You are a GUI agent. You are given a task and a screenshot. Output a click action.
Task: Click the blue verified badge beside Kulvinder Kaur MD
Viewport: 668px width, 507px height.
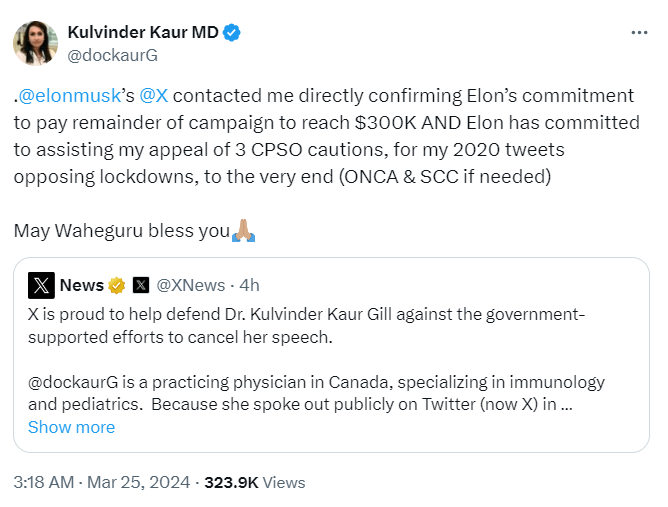point(232,33)
